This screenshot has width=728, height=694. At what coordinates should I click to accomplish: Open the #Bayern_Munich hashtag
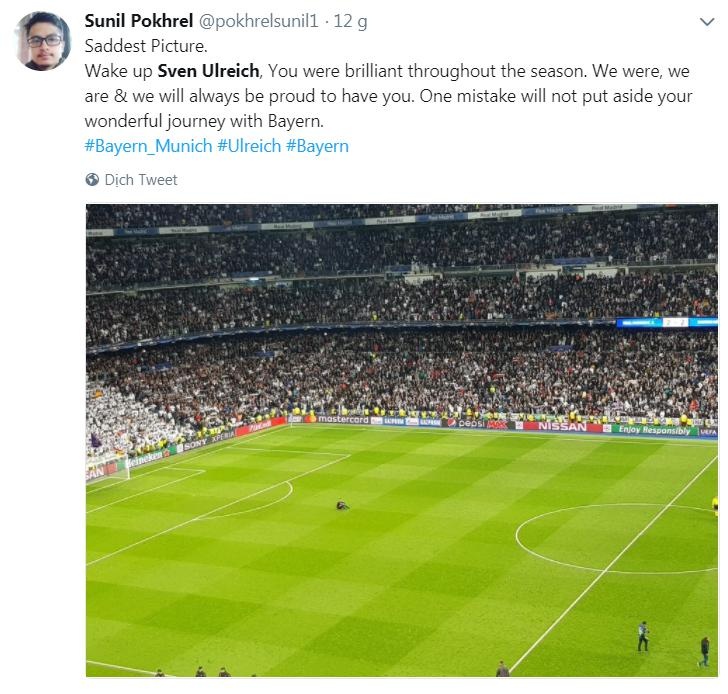148,146
